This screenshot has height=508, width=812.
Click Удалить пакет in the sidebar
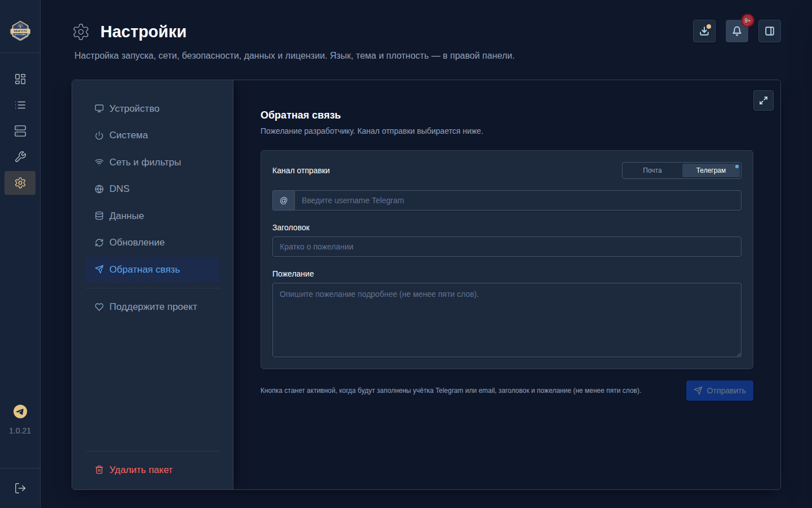click(152, 470)
